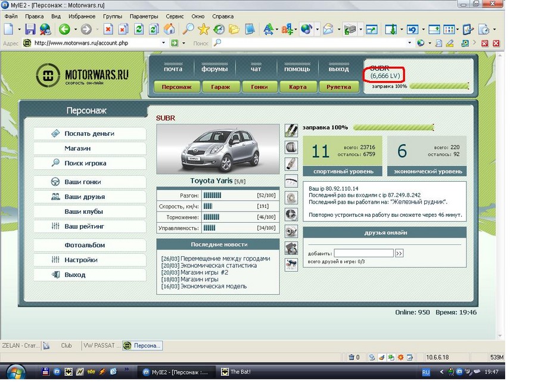
Task: Click the font size letter A icon
Action: 268,29
